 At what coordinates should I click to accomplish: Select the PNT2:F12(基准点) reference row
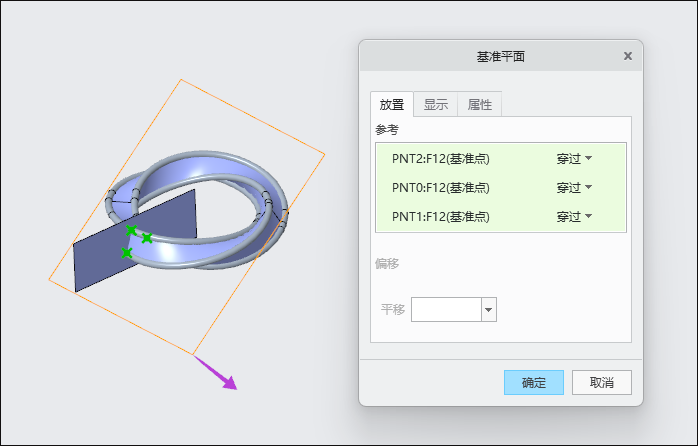(x=501, y=159)
